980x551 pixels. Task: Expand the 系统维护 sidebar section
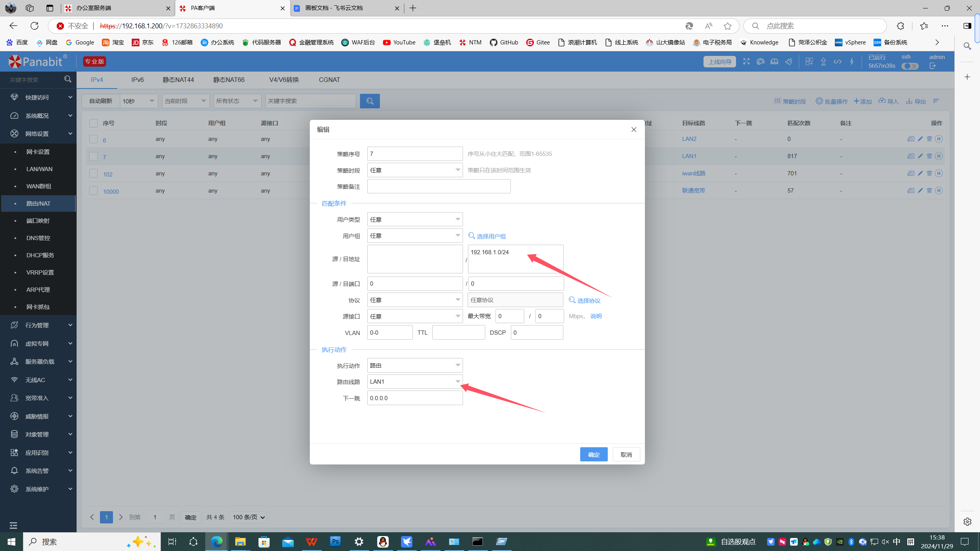pos(38,489)
